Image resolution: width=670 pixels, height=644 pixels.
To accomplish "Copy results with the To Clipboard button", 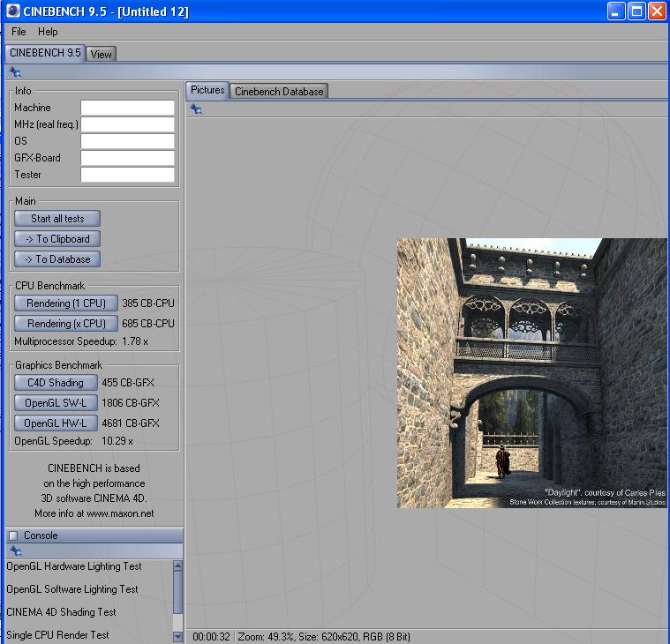I will [57, 239].
